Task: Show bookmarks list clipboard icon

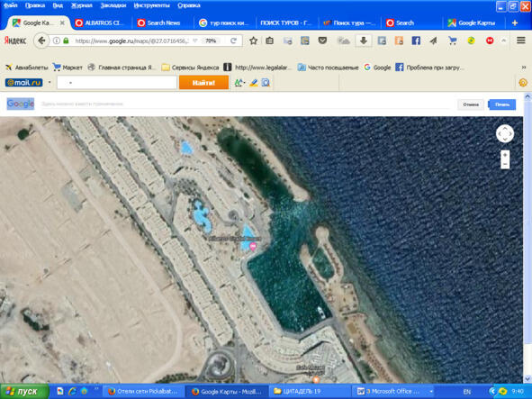Action: 270,41
